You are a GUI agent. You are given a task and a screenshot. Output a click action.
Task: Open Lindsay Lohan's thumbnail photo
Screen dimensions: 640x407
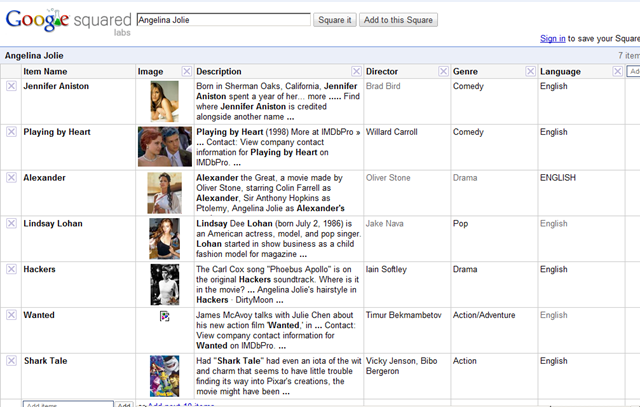164,238
